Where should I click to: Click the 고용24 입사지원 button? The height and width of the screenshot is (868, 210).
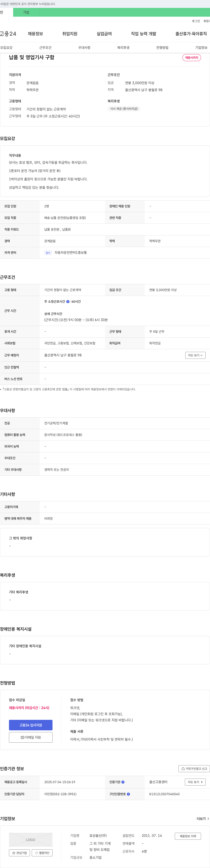coord(31,725)
